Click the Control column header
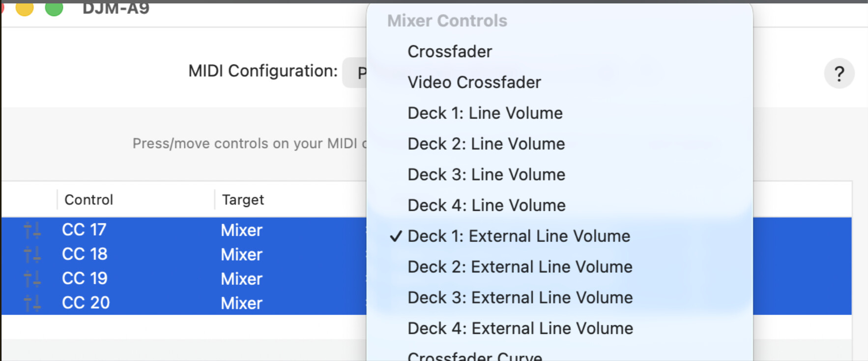Image resolution: width=868 pixels, height=361 pixels. coord(89,200)
